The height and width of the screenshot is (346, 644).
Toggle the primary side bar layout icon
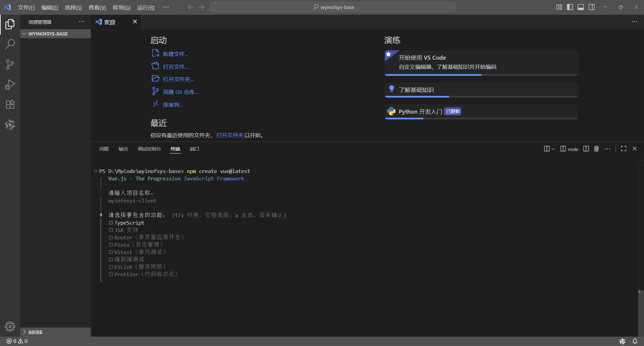click(570, 7)
